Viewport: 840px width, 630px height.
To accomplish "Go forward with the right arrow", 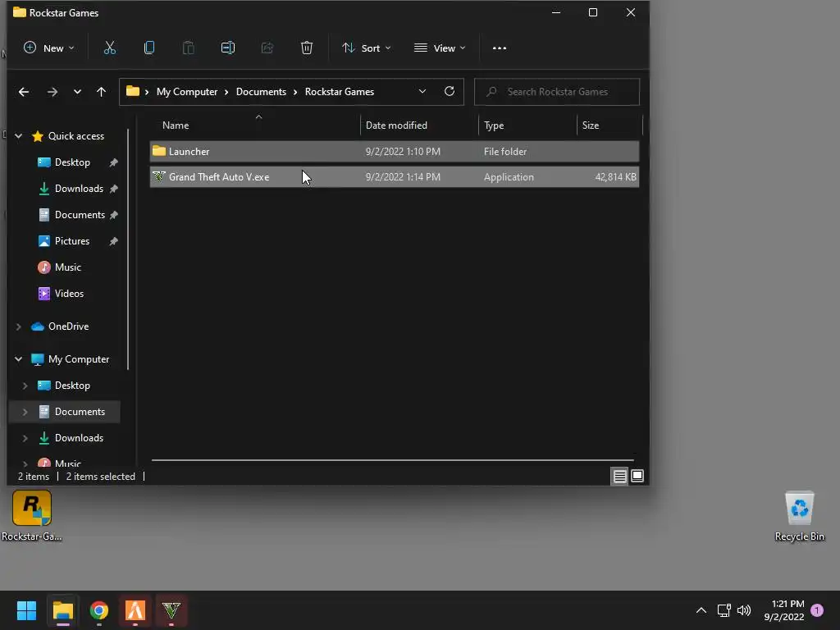I will pos(52,92).
